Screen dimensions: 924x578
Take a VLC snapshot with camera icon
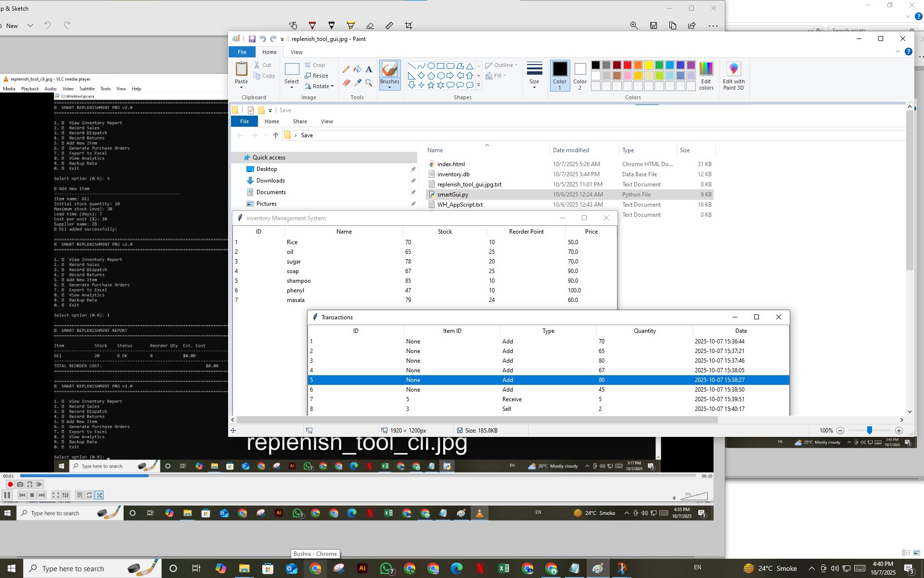click(20, 485)
